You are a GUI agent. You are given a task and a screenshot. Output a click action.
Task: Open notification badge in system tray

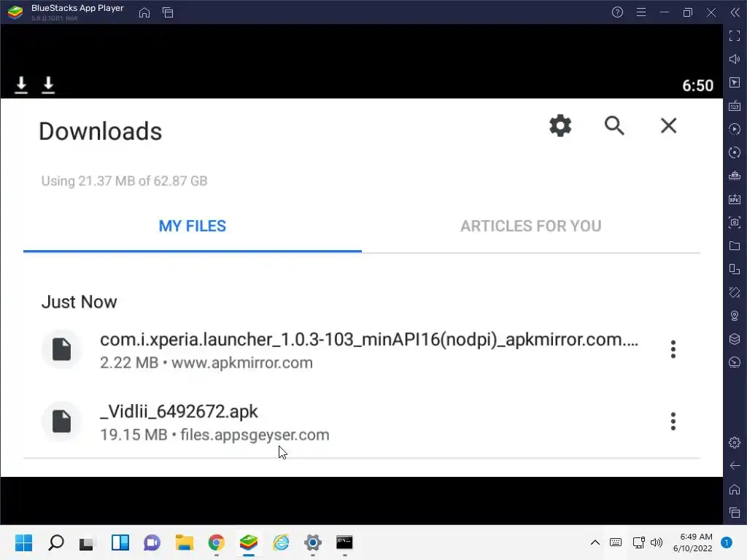(x=727, y=542)
